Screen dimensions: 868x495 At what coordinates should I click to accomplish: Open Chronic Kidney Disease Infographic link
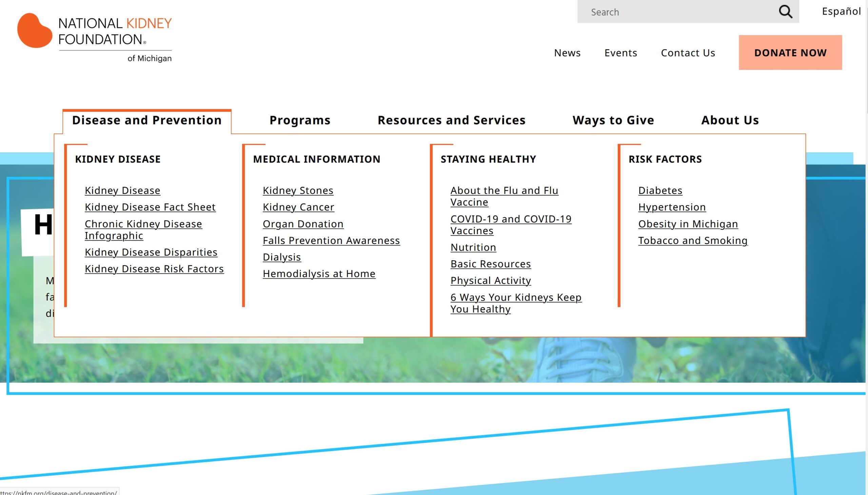143,229
